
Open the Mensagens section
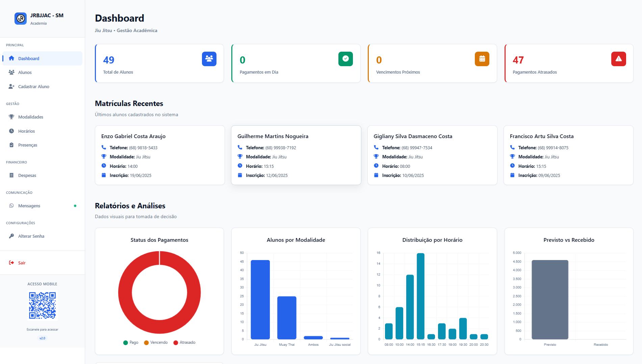(x=29, y=206)
